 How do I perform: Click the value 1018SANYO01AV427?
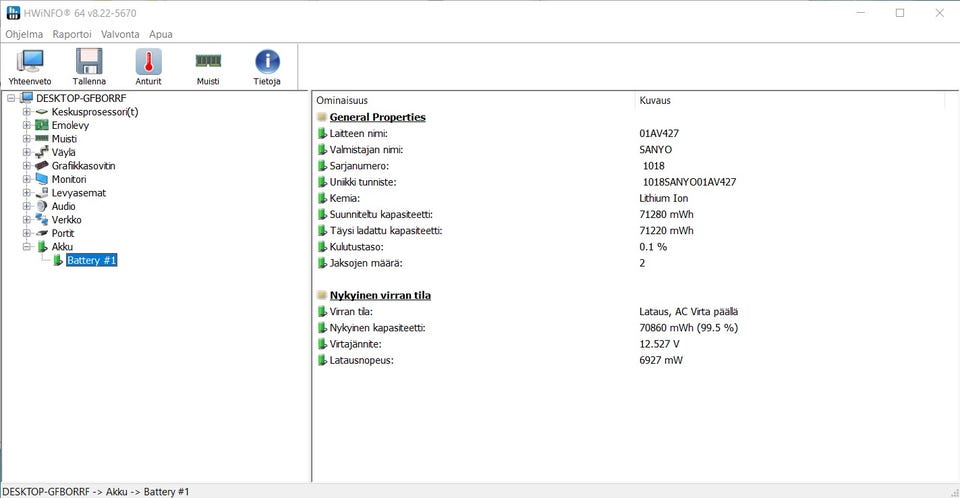click(689, 182)
